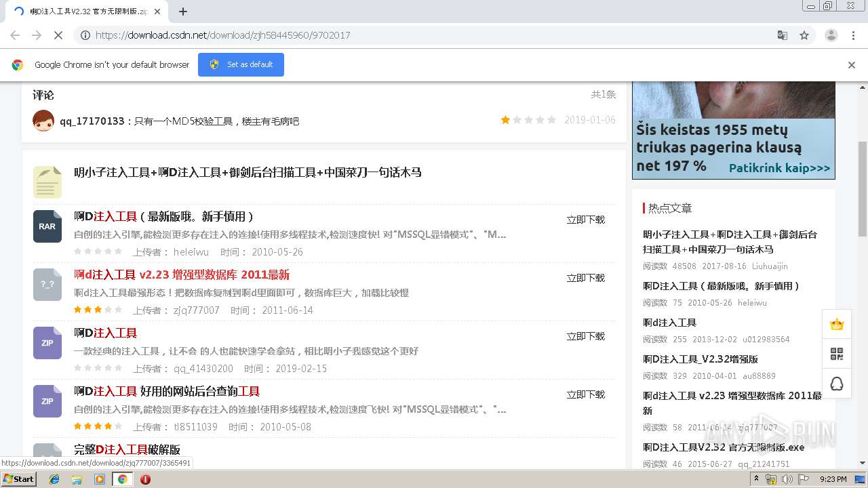View site information icon in address bar
The width and height of the screenshot is (868, 488).
tap(85, 35)
